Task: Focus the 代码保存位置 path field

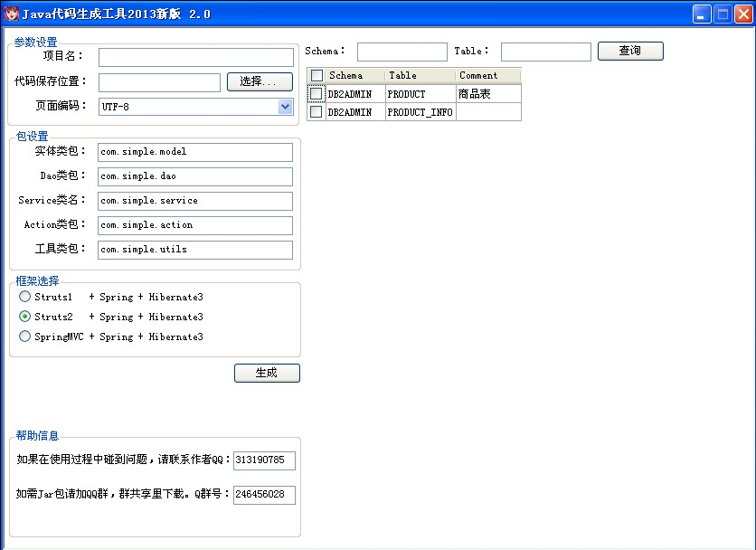Action: click(159, 82)
